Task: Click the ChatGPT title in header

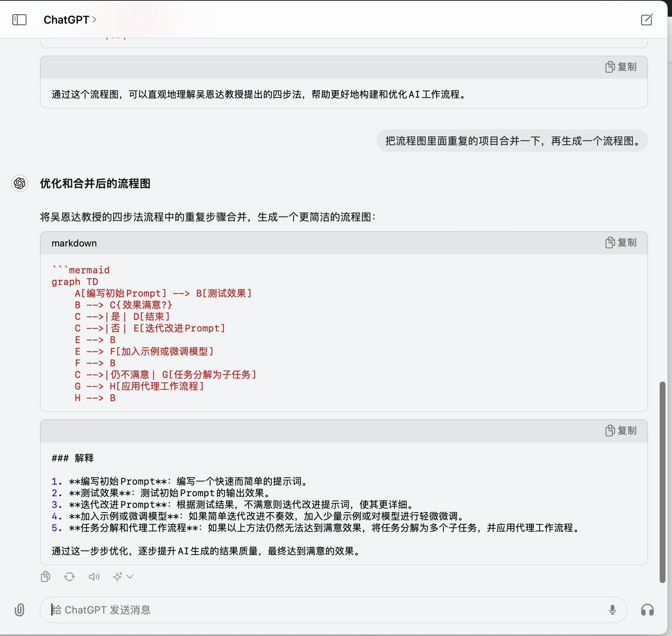Action: 66,20
